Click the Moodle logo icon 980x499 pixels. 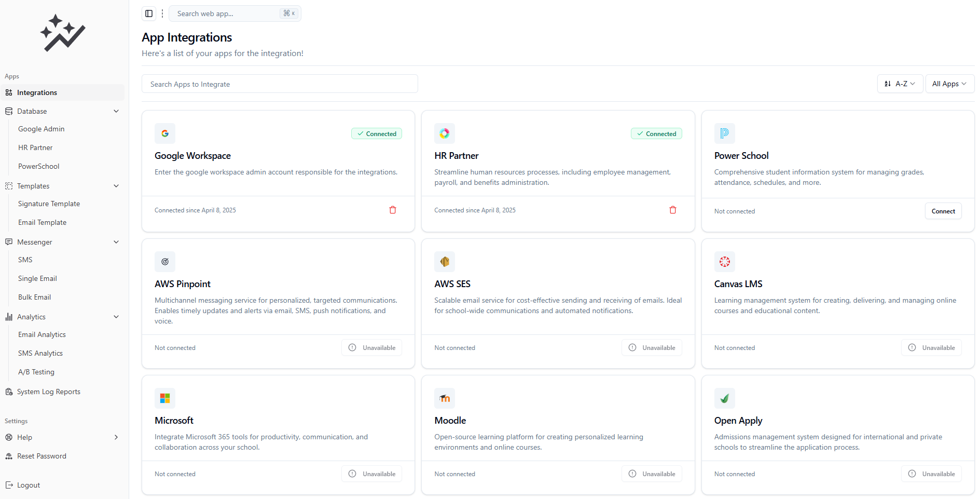(445, 398)
